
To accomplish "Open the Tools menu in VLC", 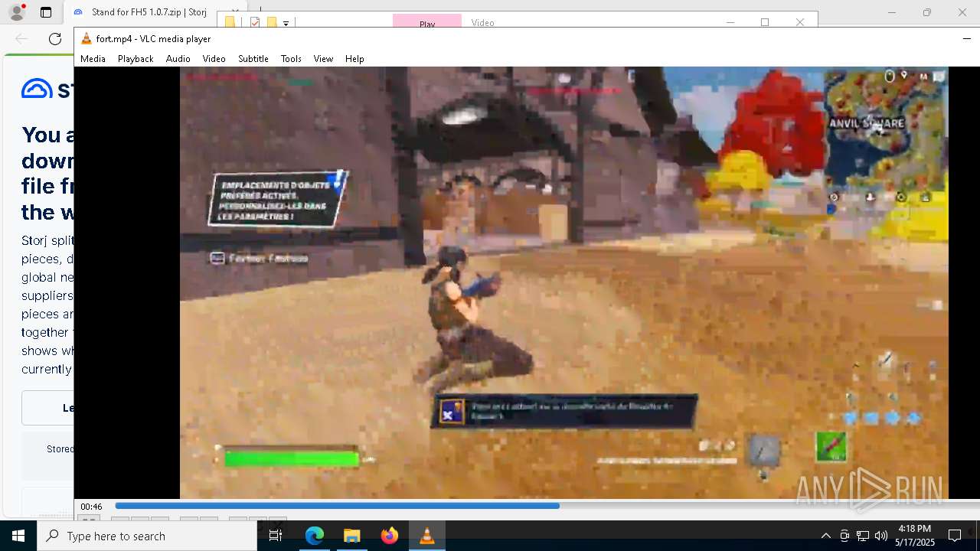I will (x=291, y=58).
